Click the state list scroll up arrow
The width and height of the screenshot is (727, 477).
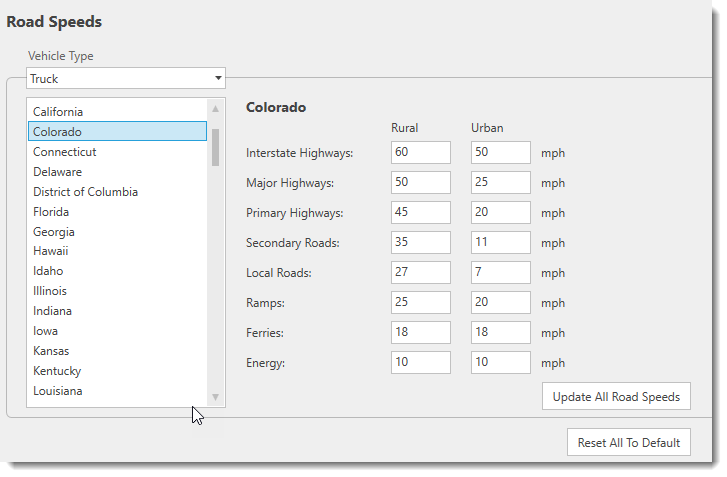coord(215,109)
